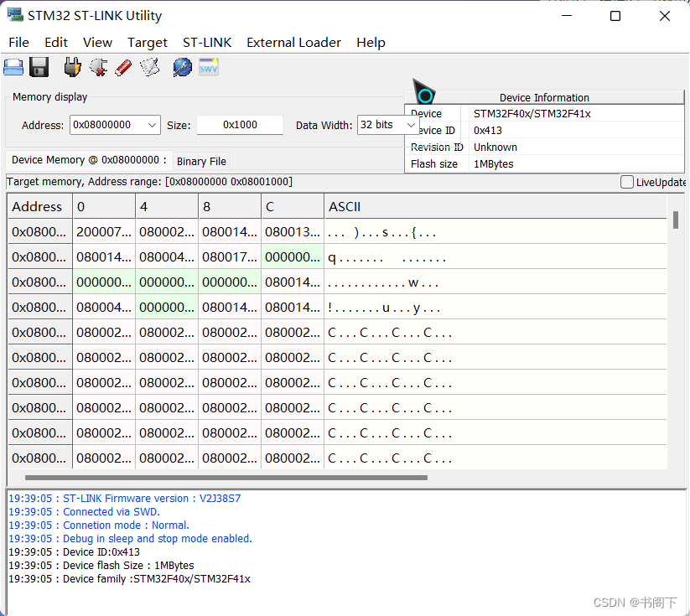Image resolution: width=690 pixels, height=616 pixels.
Task: Click the 0 column header
Action: click(x=104, y=206)
